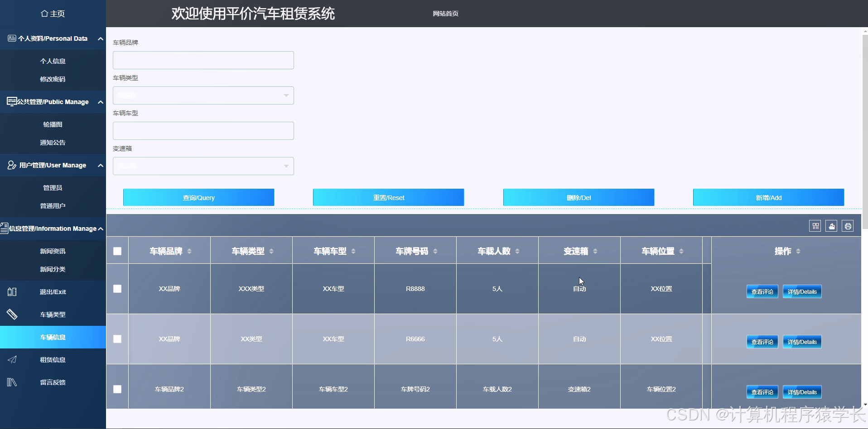Click the 查询/Query button
The image size is (868, 429).
[198, 197]
